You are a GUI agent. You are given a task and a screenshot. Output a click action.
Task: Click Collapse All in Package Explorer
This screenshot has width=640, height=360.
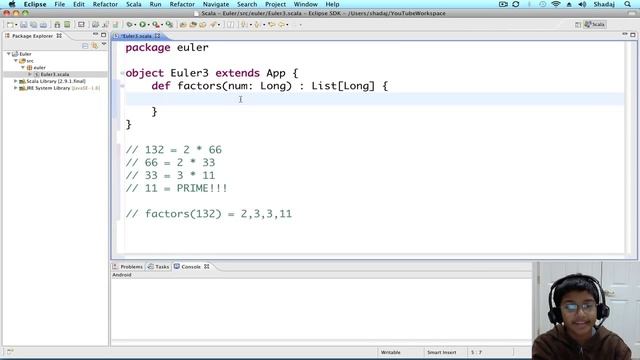(85, 45)
